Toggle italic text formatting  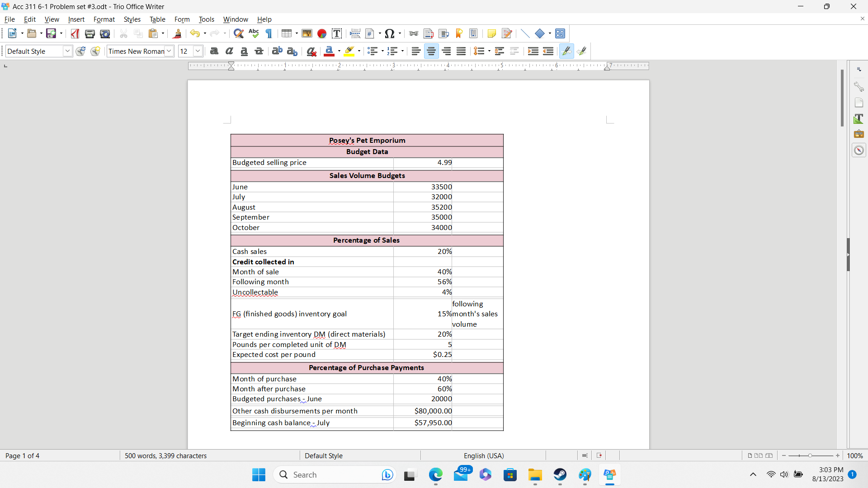[x=229, y=51]
